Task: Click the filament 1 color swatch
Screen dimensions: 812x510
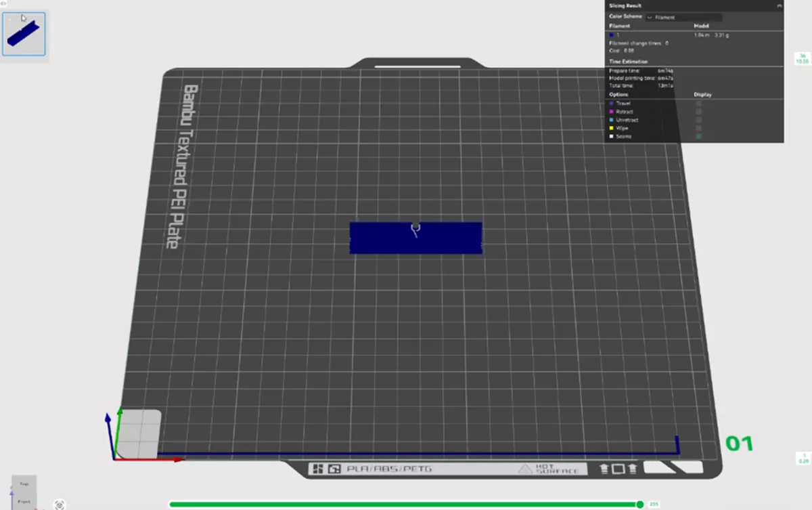Action: coord(611,35)
